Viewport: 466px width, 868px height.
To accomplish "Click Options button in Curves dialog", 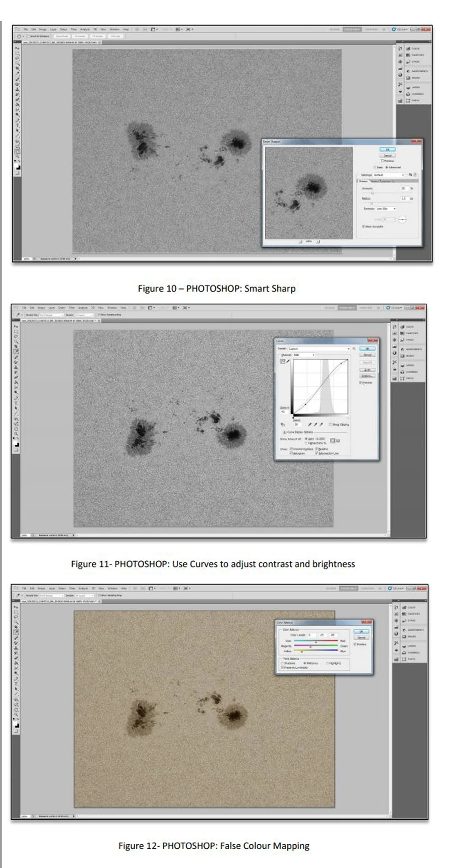I will (367, 376).
